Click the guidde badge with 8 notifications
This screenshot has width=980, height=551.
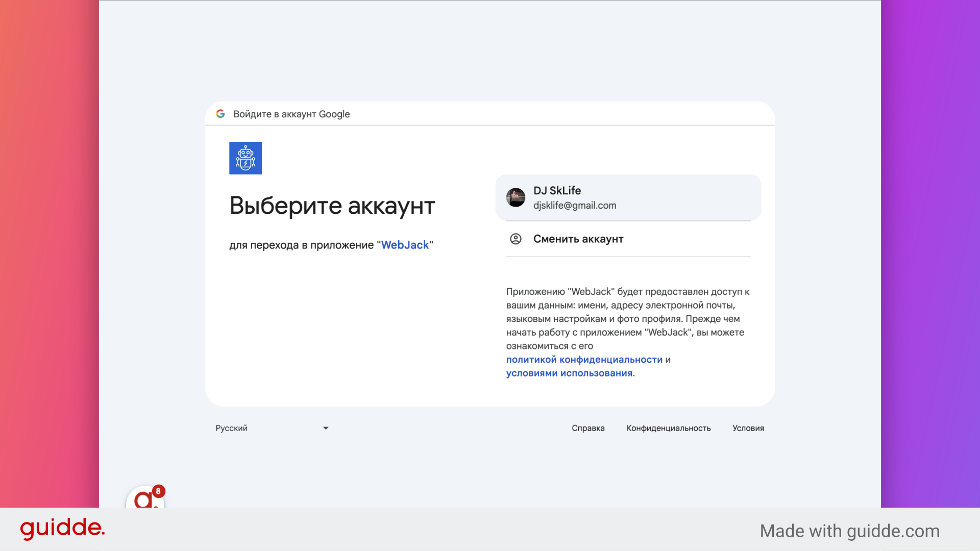click(x=145, y=497)
